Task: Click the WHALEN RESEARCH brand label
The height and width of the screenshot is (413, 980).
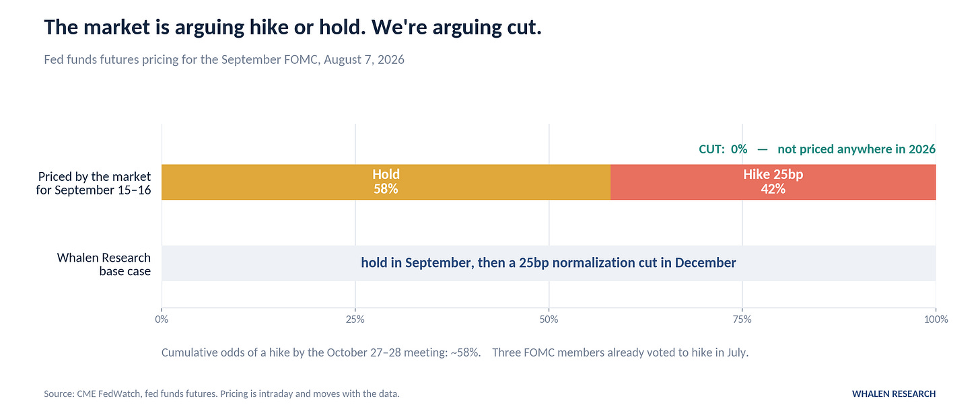Action: (894, 393)
